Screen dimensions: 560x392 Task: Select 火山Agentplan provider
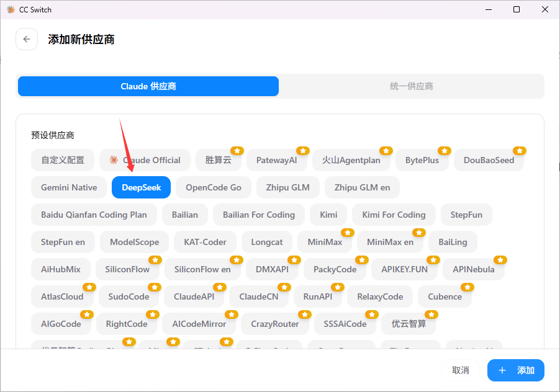coord(351,160)
